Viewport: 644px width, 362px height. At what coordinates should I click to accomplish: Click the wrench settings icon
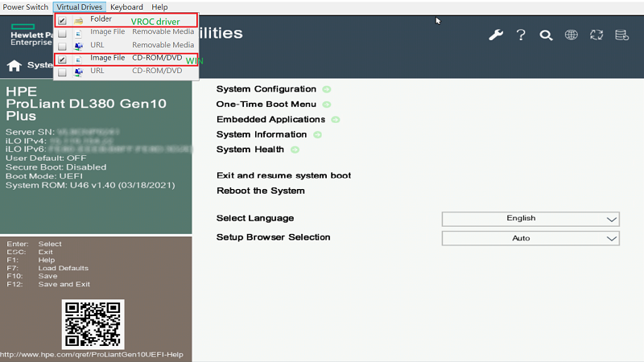click(496, 35)
